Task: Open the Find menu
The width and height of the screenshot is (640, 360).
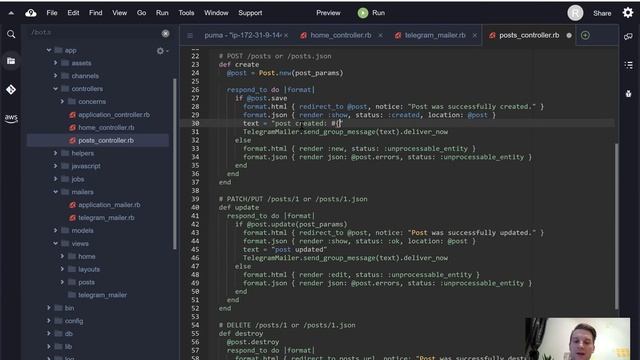Action: click(x=96, y=13)
